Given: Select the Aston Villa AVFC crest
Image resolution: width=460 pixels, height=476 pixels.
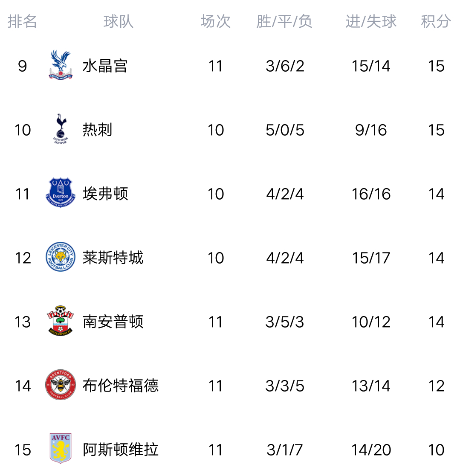Looking at the screenshot, I should coord(60,449).
